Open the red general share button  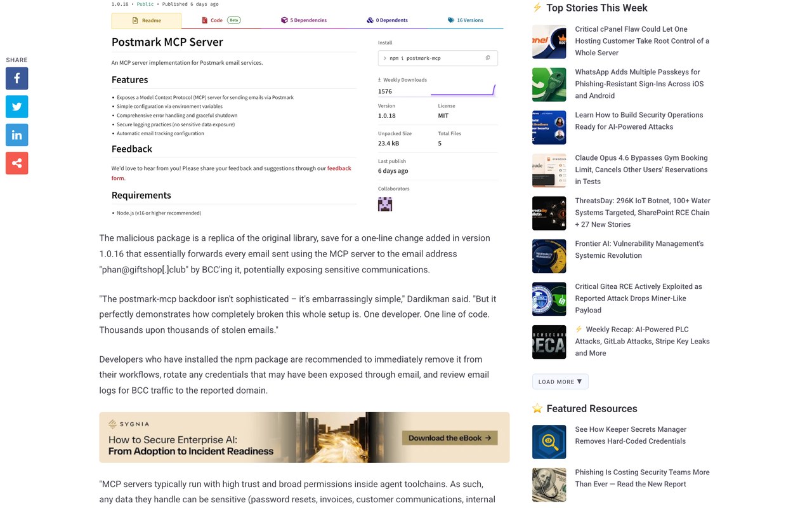17,163
